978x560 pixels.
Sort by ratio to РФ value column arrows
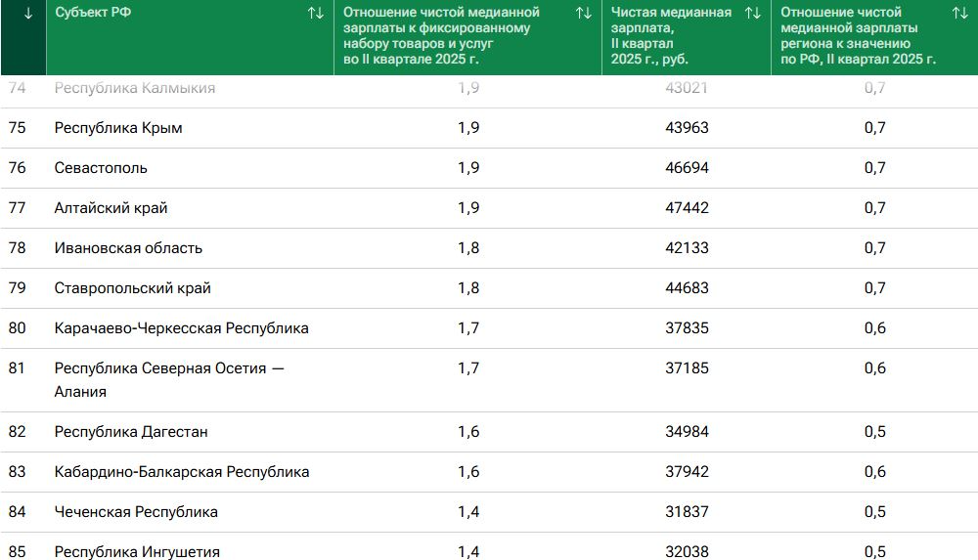point(960,13)
